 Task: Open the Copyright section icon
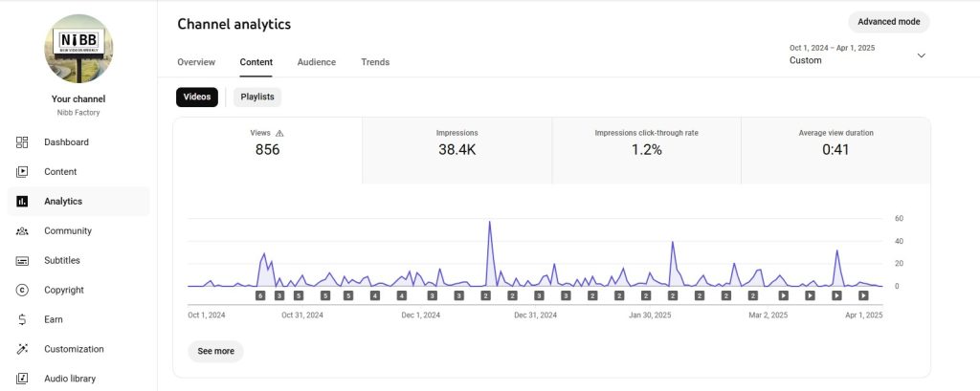click(x=22, y=291)
